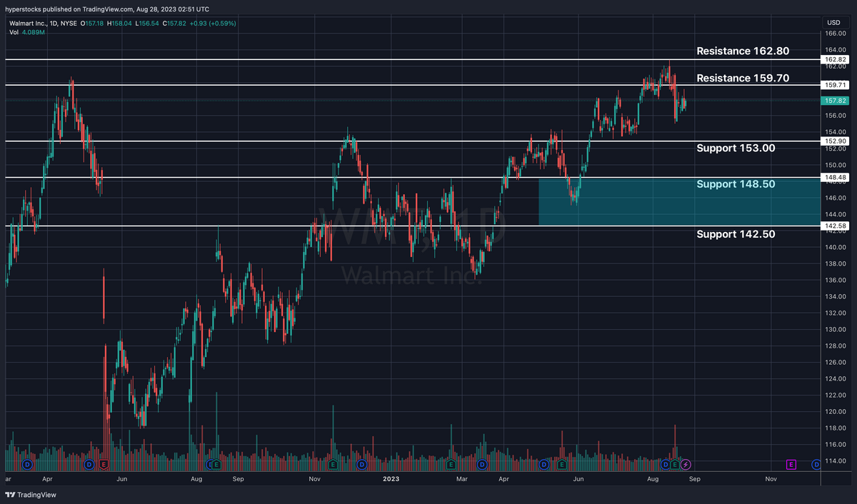The image size is (857, 504).
Task: Click the open value O157.18 in legend
Action: pyautogui.click(x=93, y=24)
